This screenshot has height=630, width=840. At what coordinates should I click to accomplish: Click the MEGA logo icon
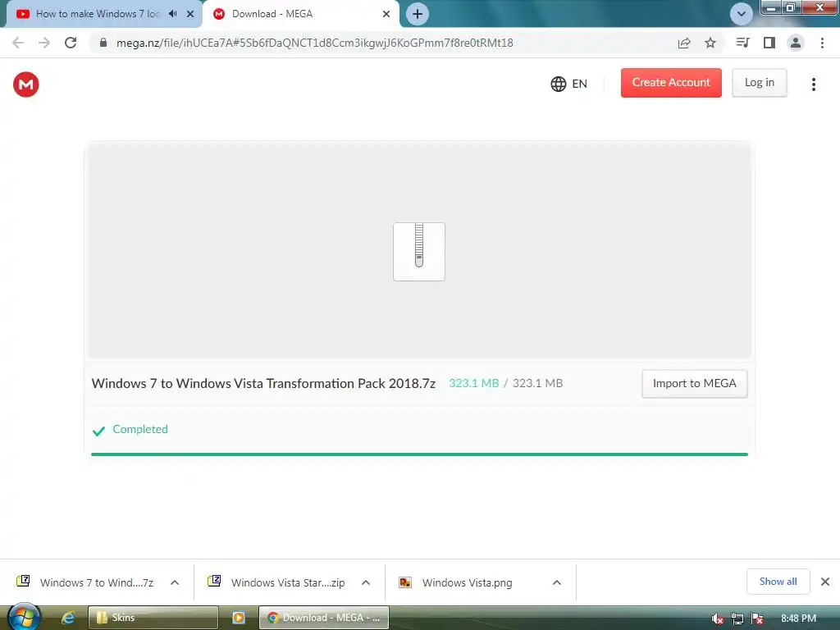tap(25, 84)
